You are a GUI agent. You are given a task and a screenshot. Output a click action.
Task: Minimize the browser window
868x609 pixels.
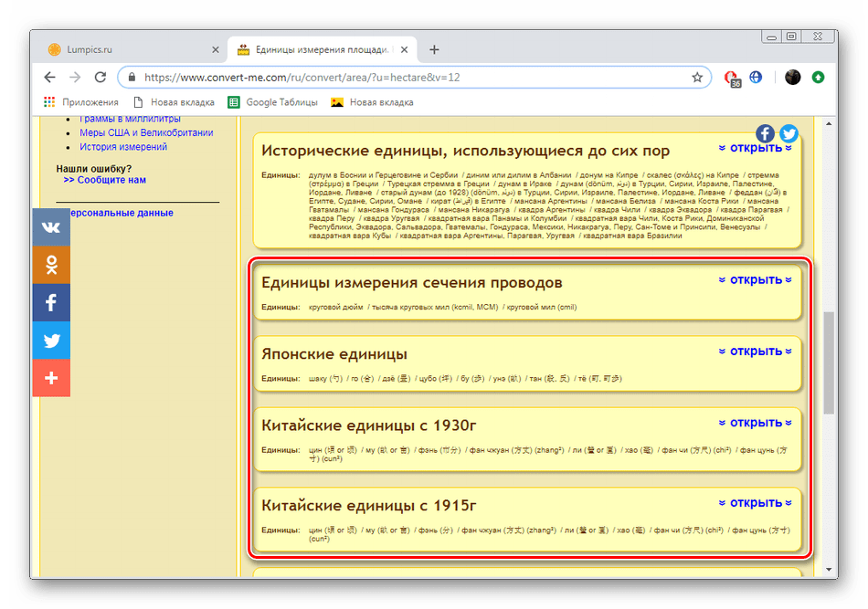771,37
